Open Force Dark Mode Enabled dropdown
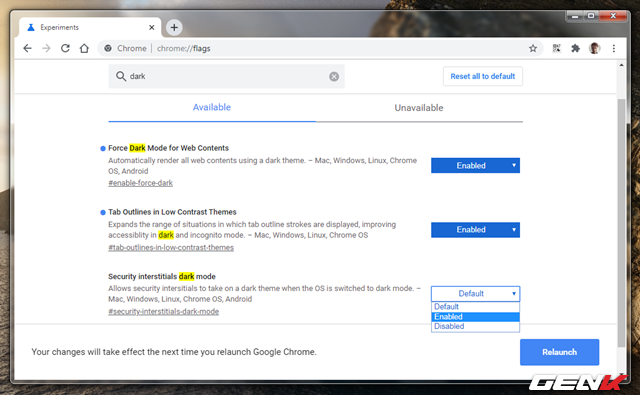Image resolution: width=640 pixels, height=395 pixels. (x=476, y=165)
